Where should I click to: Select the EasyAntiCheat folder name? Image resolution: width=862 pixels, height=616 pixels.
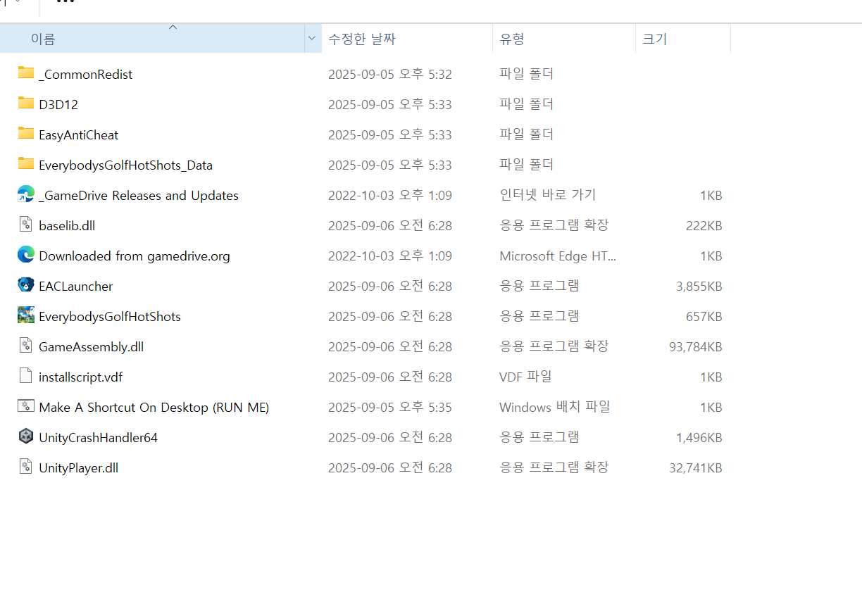(79, 134)
